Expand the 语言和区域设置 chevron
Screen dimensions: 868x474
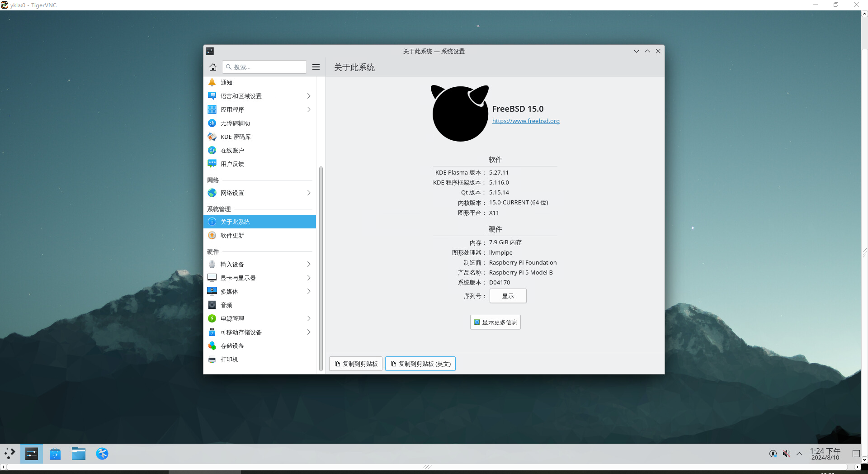click(309, 96)
